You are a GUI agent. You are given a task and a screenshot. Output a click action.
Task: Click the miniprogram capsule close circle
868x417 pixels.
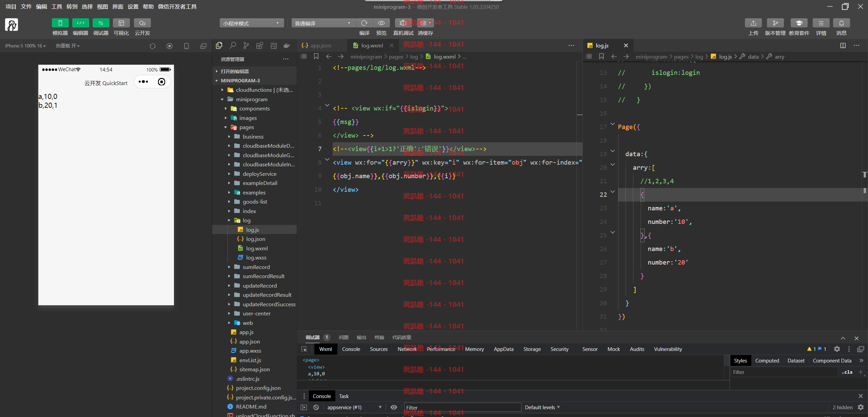(162, 82)
